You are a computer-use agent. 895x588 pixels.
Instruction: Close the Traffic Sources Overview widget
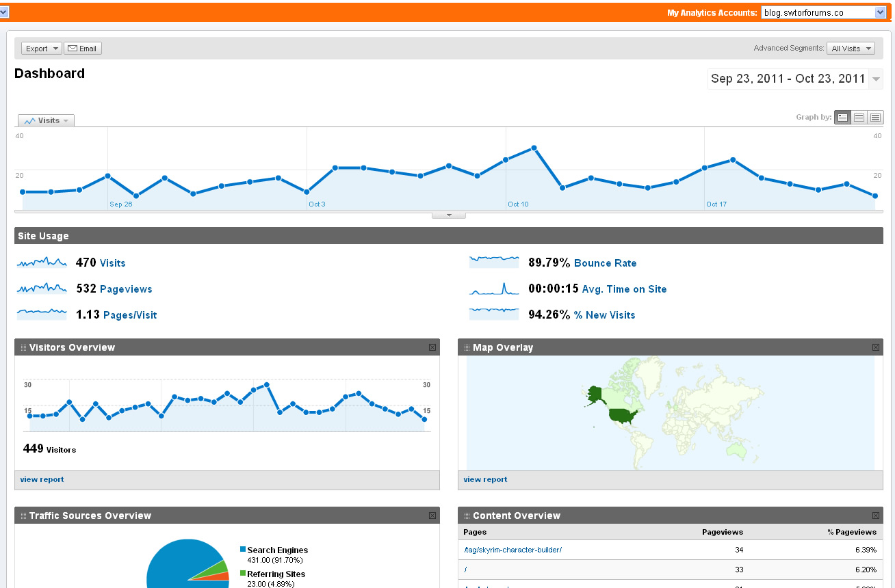[x=432, y=516]
